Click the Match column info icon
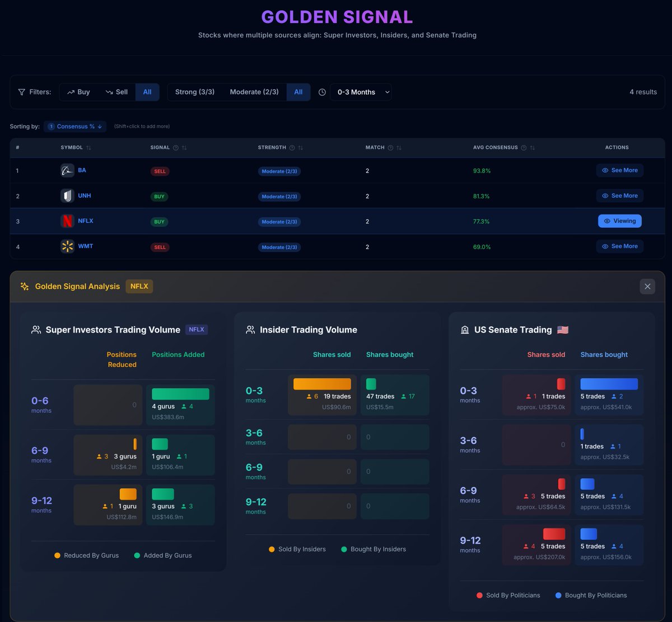Screen dimensions: 672x622 click(x=390, y=148)
